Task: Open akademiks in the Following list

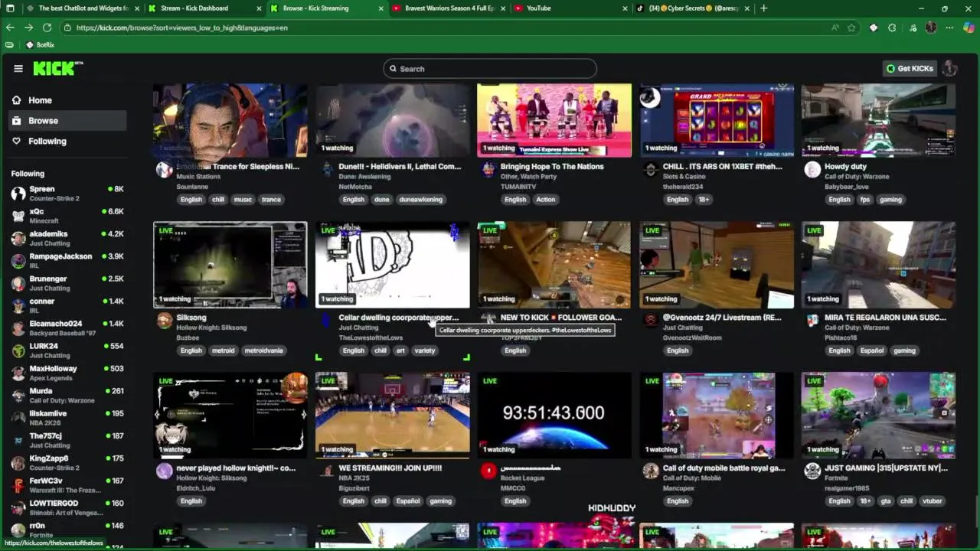Action: (67, 238)
